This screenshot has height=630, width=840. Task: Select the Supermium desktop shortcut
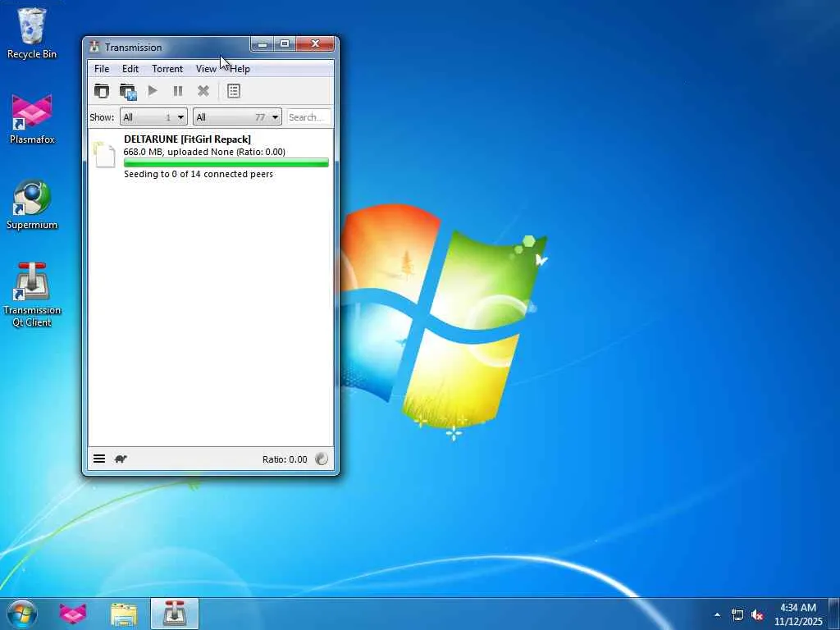[32, 204]
